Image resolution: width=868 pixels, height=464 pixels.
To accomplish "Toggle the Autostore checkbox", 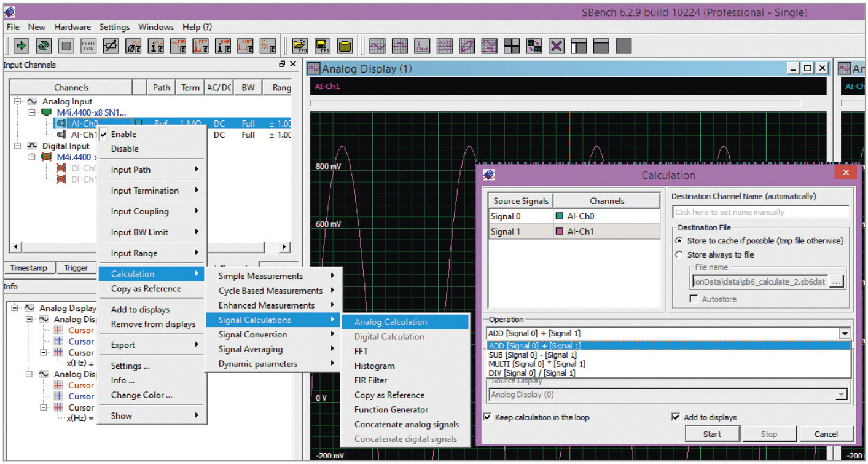I will (694, 299).
